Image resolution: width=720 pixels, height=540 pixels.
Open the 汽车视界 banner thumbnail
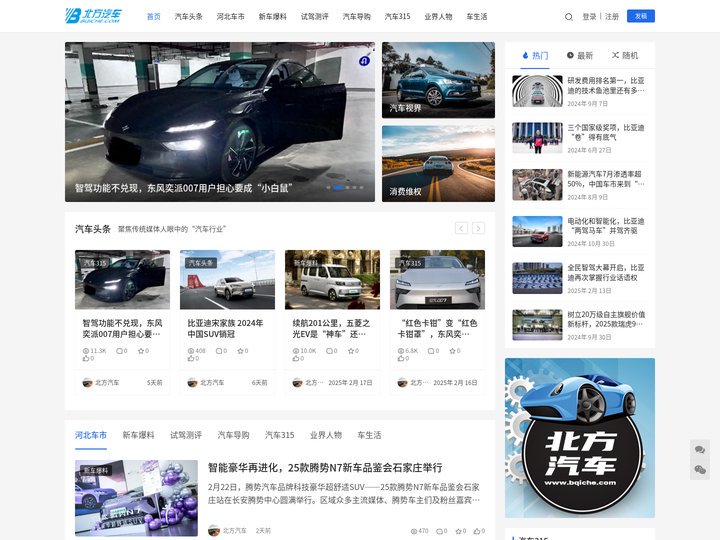(439, 80)
